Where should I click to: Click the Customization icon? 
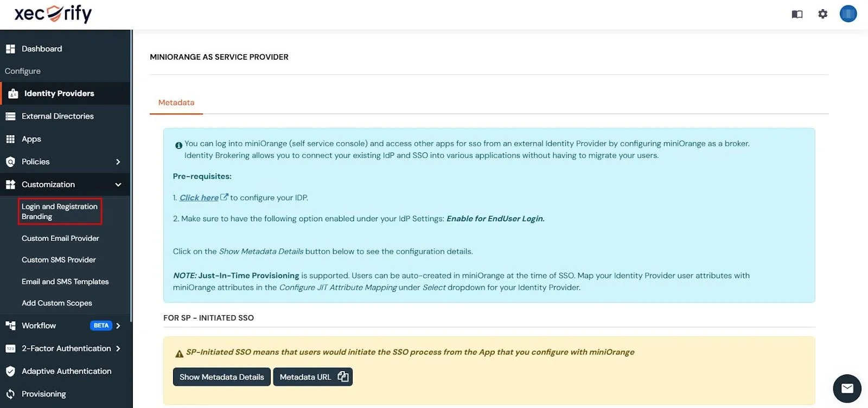point(10,184)
